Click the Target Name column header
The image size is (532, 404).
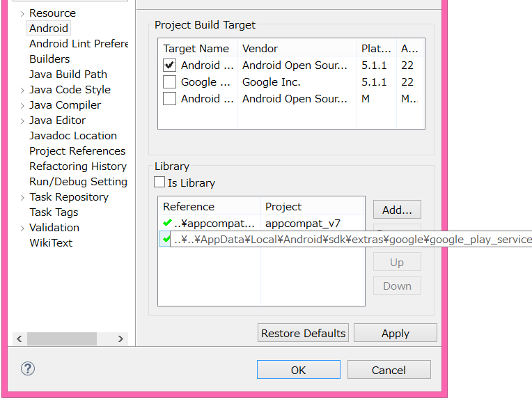pos(196,49)
